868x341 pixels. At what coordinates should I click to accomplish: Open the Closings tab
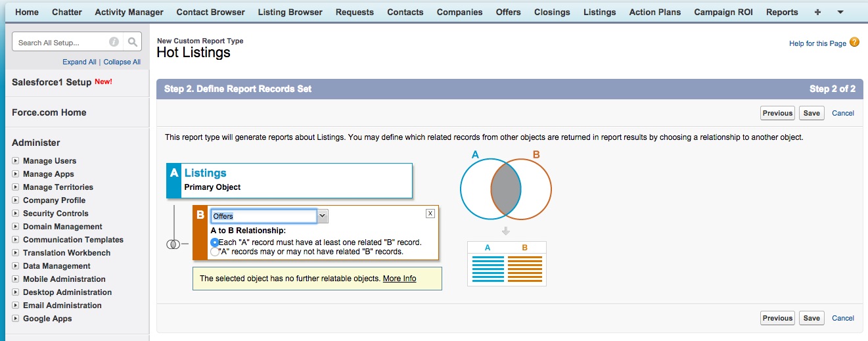pos(553,12)
